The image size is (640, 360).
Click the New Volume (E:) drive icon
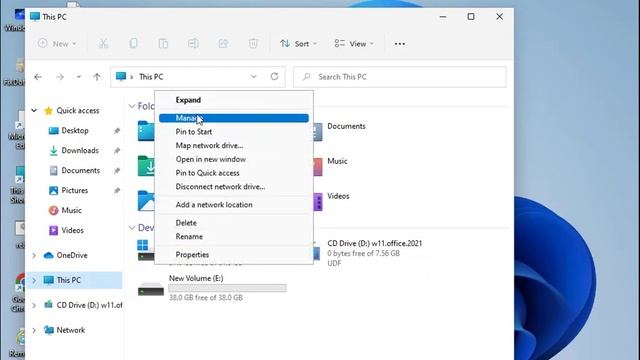151,289
